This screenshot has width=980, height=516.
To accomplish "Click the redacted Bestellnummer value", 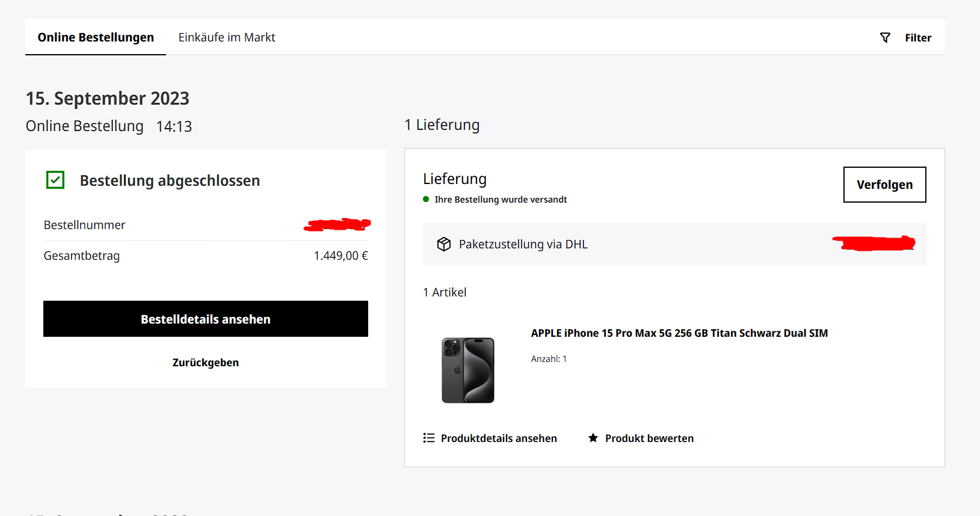I will point(337,225).
